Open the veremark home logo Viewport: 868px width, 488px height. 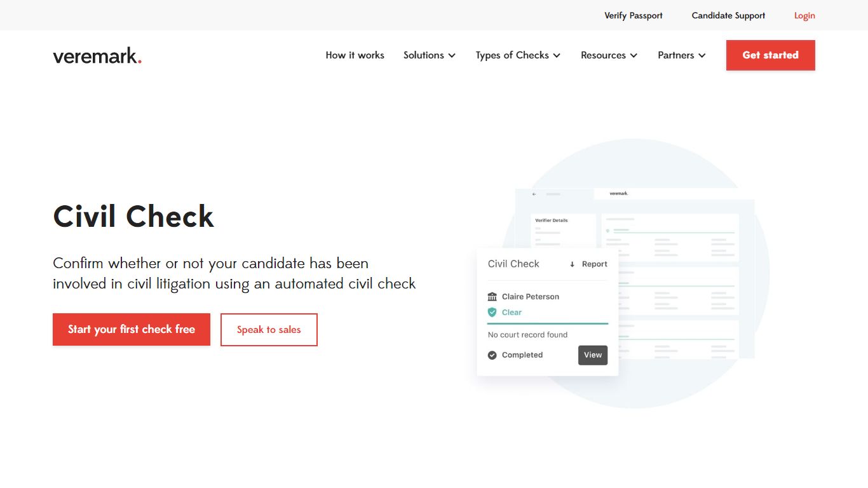pyautogui.click(x=97, y=56)
